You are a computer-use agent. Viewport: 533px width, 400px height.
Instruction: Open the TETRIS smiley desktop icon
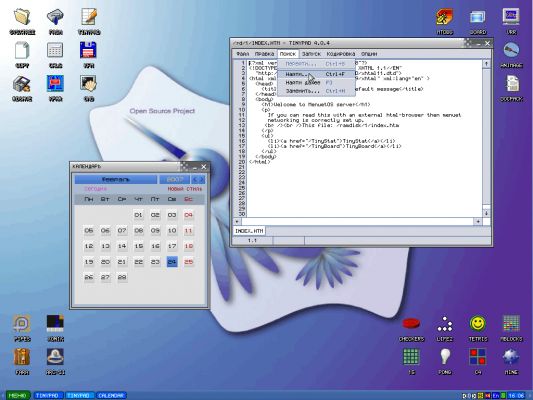(478, 324)
